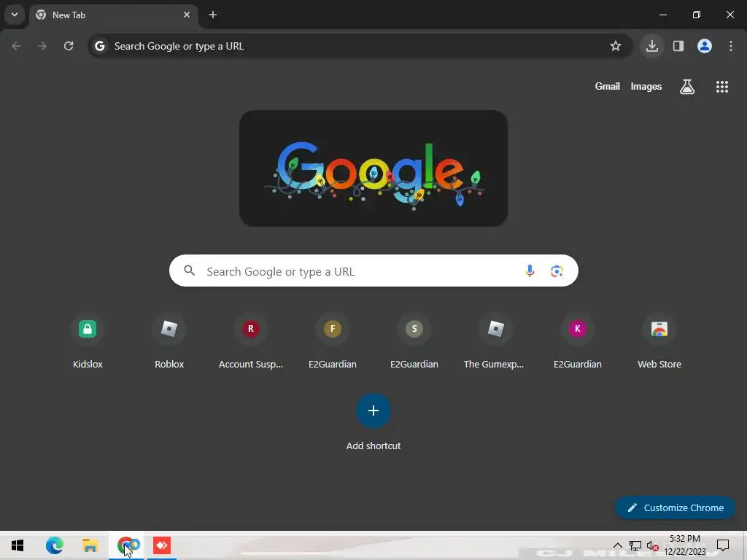The height and width of the screenshot is (560, 747).
Task: Open the Google apps grid
Action: [x=722, y=87]
